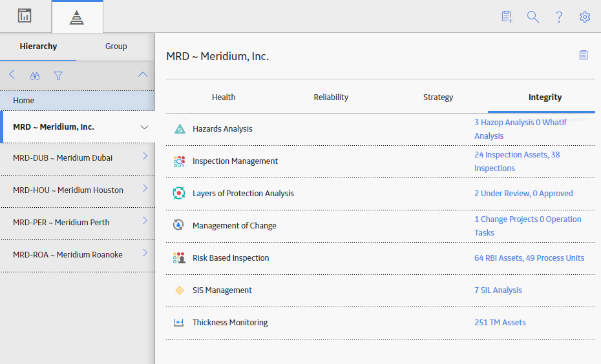Image resolution: width=601 pixels, height=364 pixels.
Task: Click the MRD ~ Meridium, Inc. page heading
Action: tap(217, 56)
